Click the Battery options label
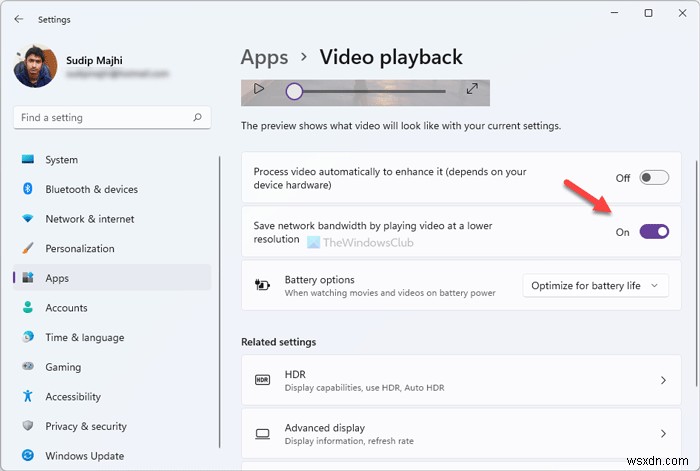The width and height of the screenshot is (700, 471). click(x=320, y=279)
